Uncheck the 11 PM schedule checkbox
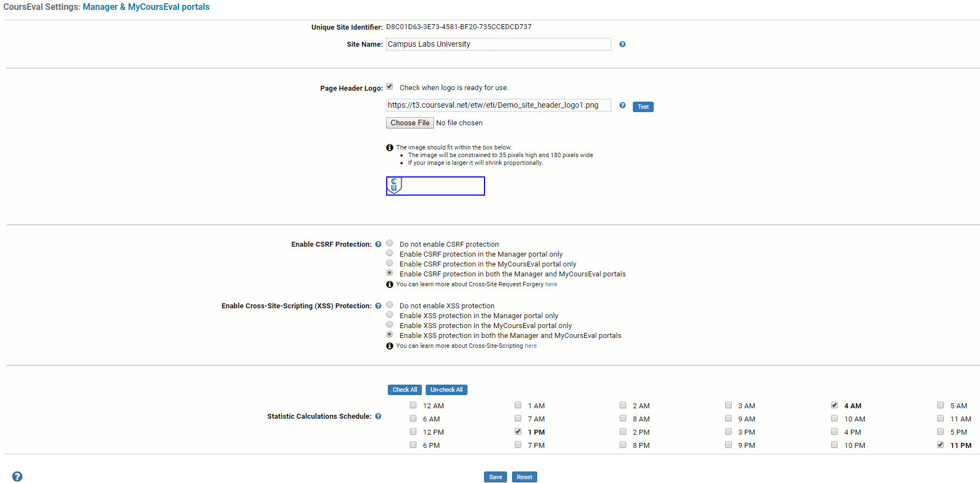The height and width of the screenshot is (483, 980). click(940, 445)
